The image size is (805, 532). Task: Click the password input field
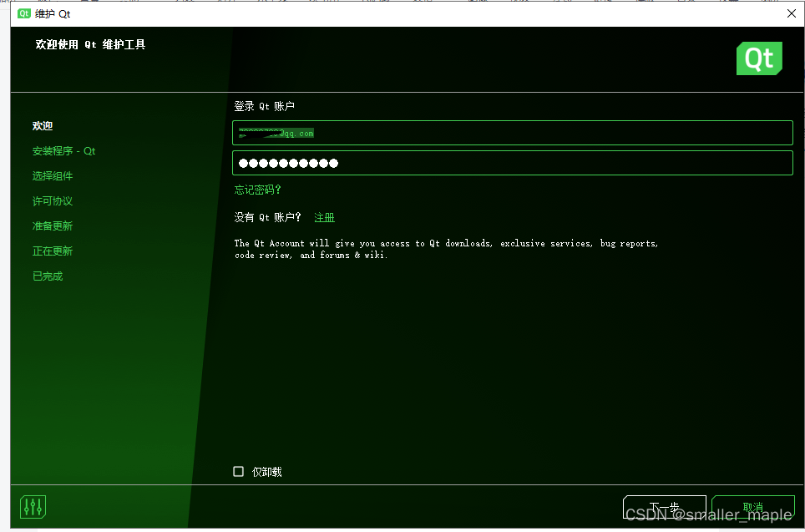tap(513, 164)
